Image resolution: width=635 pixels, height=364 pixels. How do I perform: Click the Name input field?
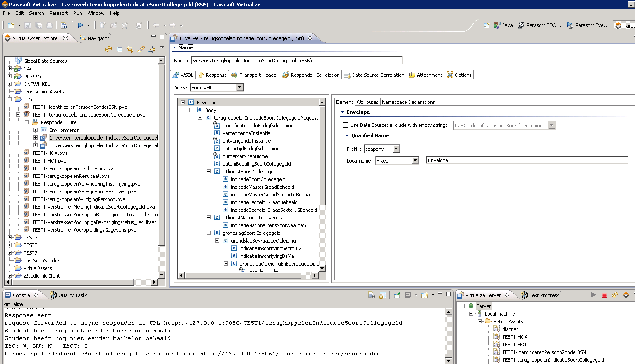pyautogui.click(x=296, y=60)
